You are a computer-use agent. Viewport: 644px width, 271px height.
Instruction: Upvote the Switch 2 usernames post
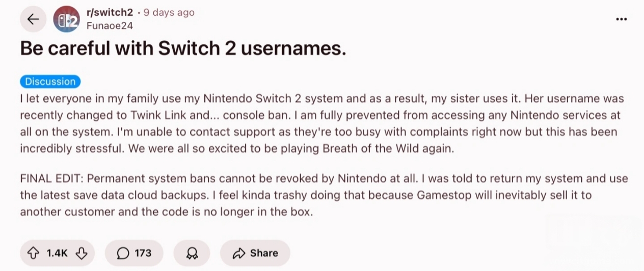(x=34, y=253)
